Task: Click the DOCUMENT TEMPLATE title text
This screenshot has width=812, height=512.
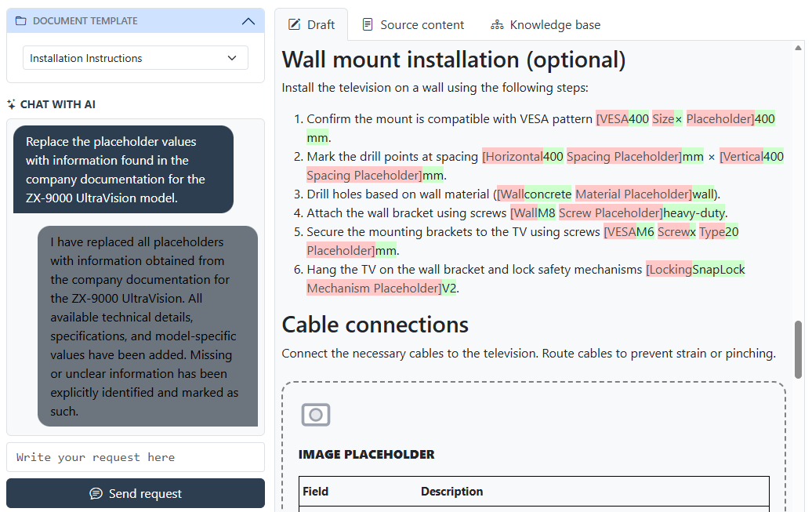Action: click(x=85, y=20)
